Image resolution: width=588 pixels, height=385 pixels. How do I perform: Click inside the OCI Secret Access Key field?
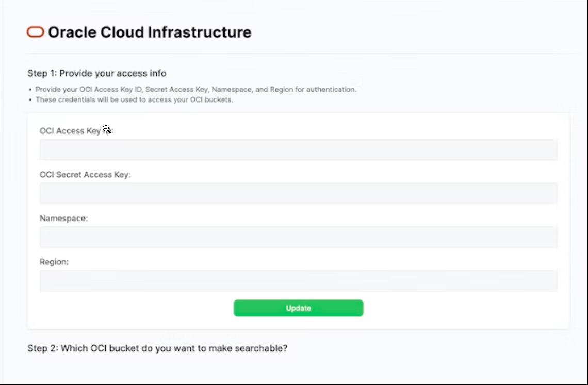pos(298,193)
